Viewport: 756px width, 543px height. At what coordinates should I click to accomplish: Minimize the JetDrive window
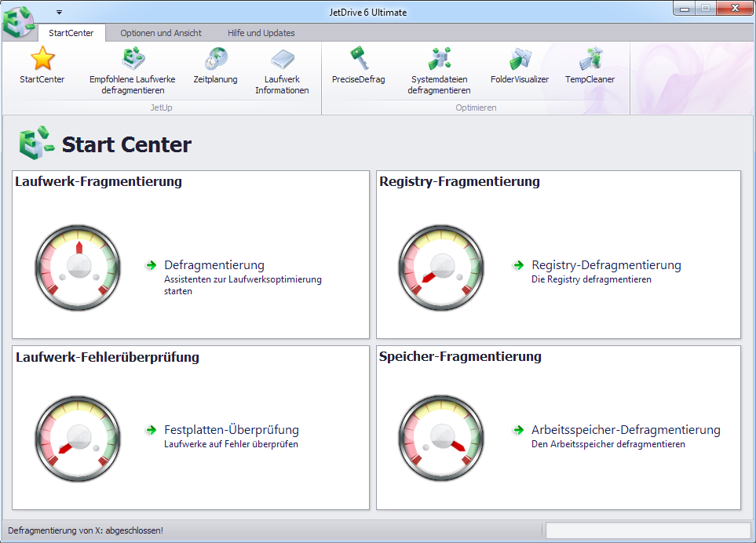click(x=684, y=8)
